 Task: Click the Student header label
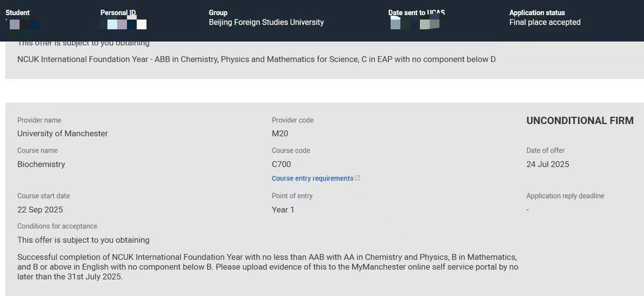tap(18, 13)
